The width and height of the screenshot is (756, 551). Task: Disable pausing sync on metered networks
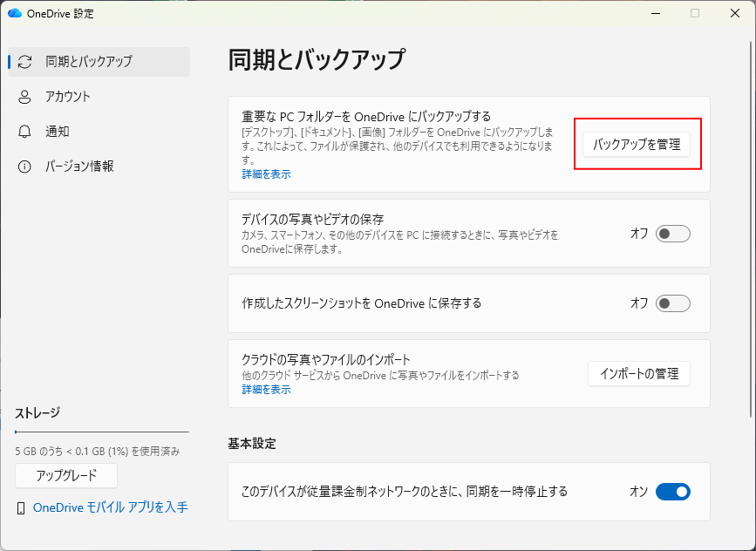(671, 492)
